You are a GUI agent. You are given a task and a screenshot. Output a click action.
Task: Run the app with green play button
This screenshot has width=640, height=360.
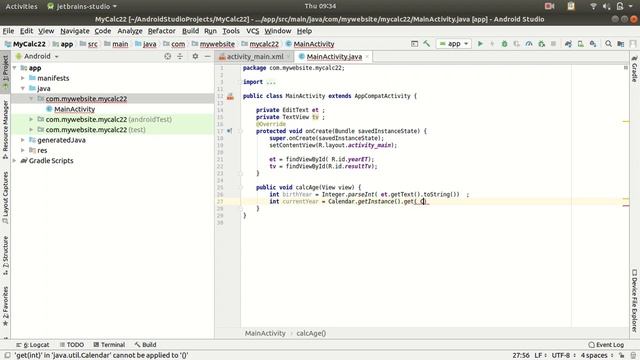pyautogui.click(x=480, y=43)
